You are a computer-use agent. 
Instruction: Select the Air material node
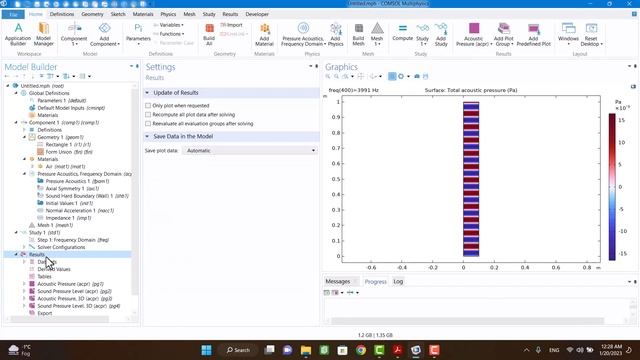click(65, 167)
